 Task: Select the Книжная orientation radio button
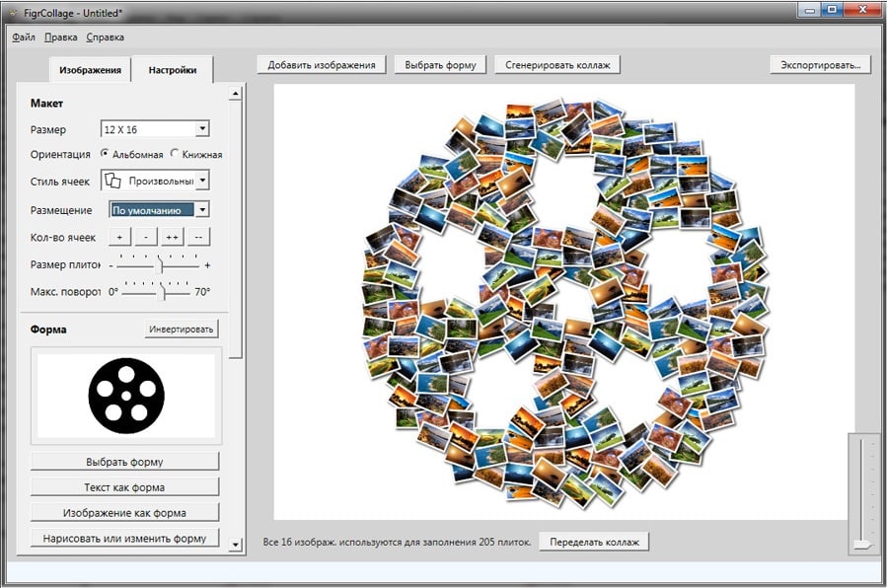pyautogui.click(x=175, y=154)
